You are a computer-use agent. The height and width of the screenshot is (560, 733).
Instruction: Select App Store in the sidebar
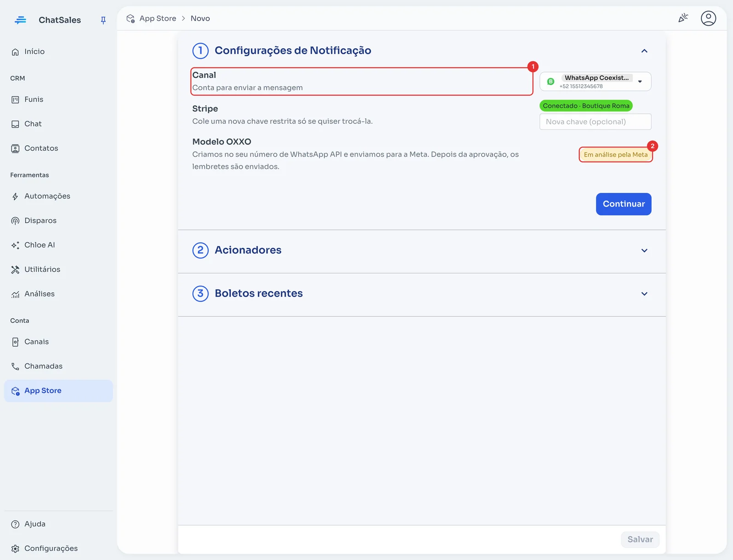coord(59,391)
